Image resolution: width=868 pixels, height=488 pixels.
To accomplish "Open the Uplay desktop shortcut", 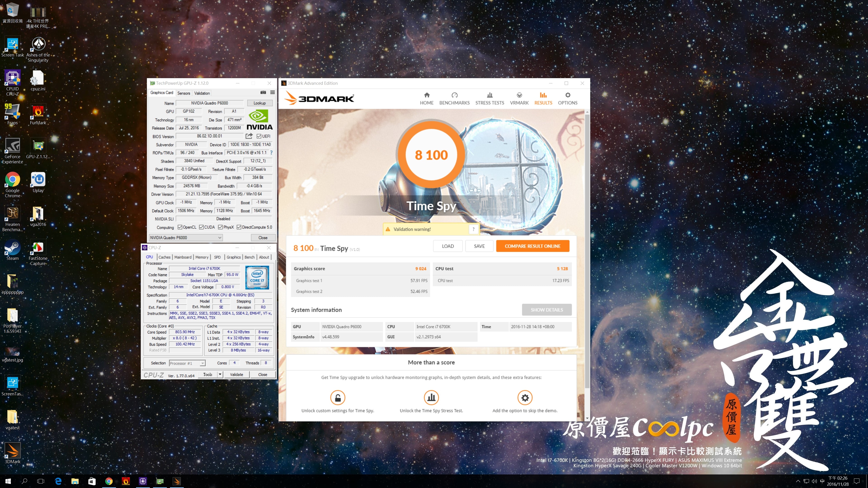I will (38, 182).
